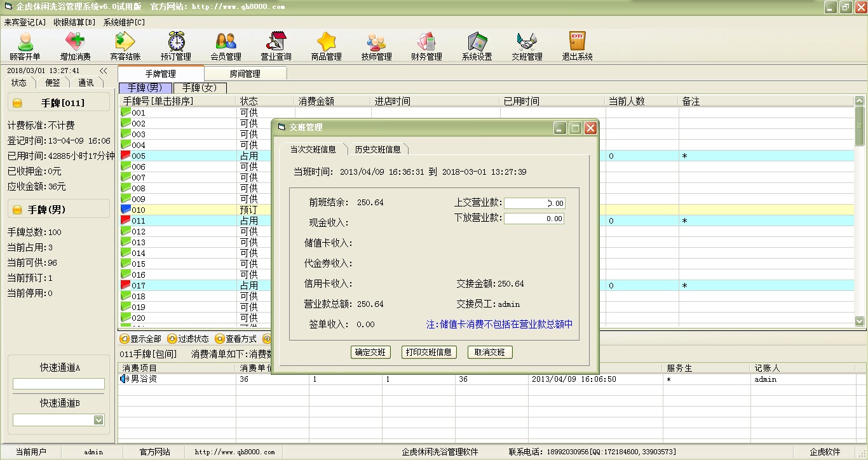The image size is (868, 460).
Task: Click the 退出系统 exit icon
Action: click(x=577, y=46)
